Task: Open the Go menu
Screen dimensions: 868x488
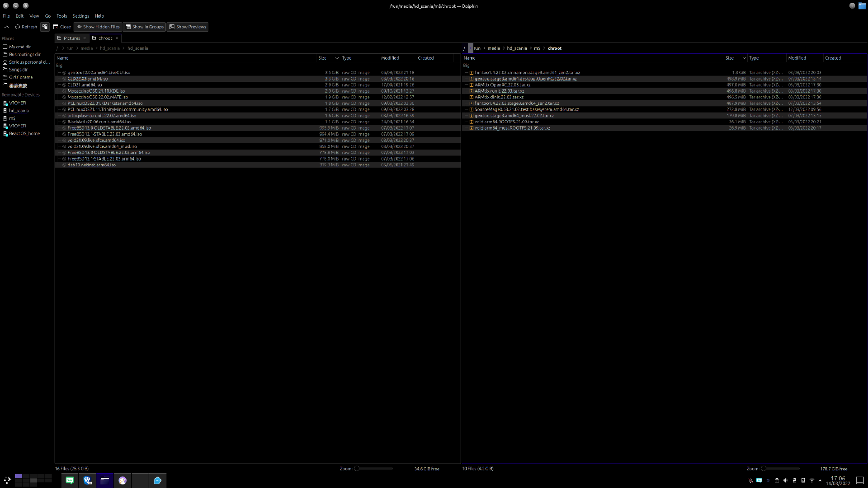Action: [48, 16]
